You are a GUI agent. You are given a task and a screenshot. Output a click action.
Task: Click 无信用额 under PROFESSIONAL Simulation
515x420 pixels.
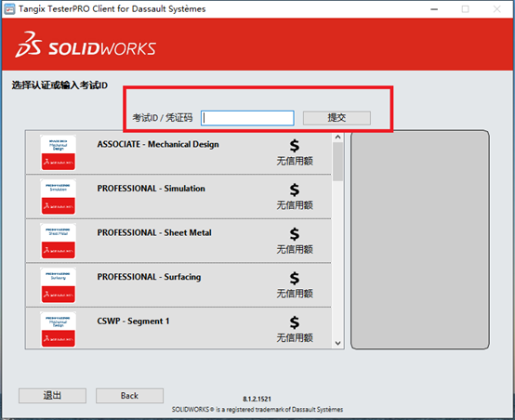pos(295,205)
